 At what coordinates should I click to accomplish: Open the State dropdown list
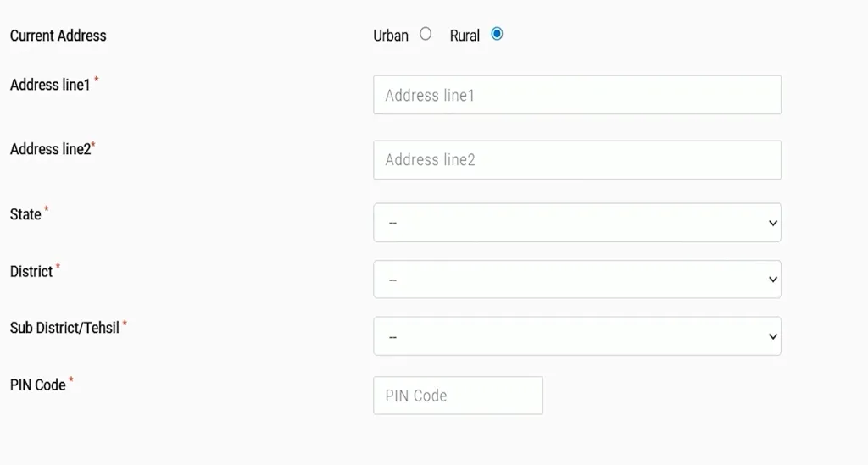(577, 223)
